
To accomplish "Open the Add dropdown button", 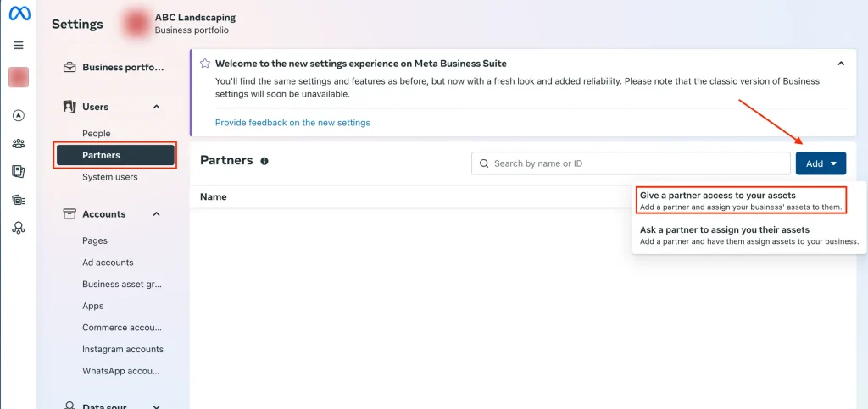I will pyautogui.click(x=821, y=163).
